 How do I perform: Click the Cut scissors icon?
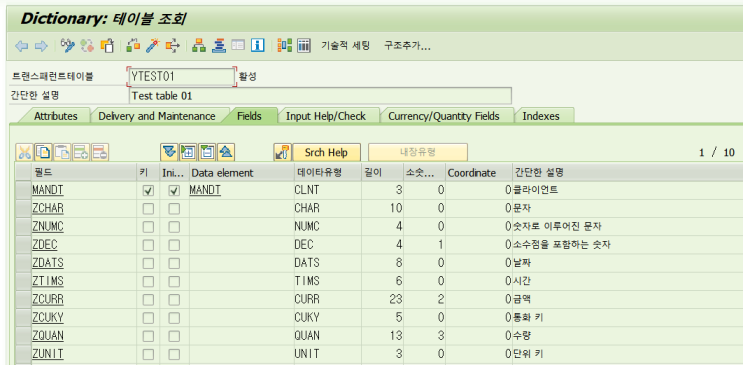point(25,153)
